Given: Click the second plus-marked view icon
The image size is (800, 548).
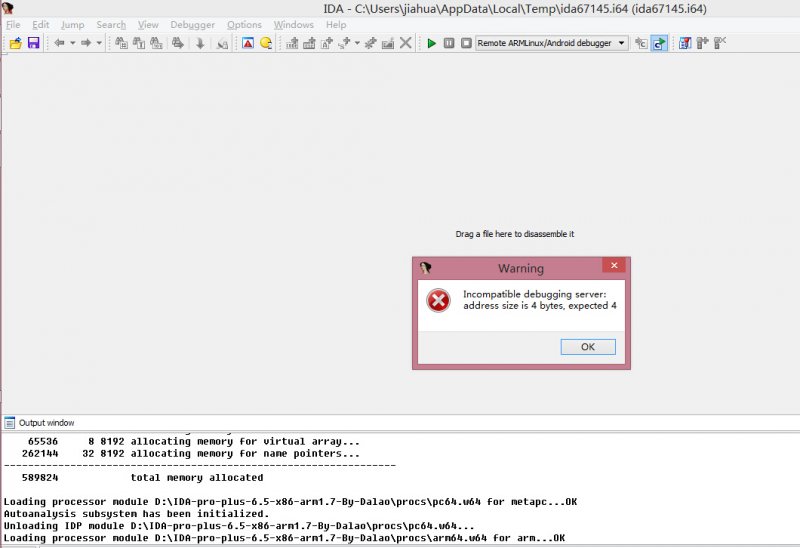Looking at the screenshot, I should [309, 43].
